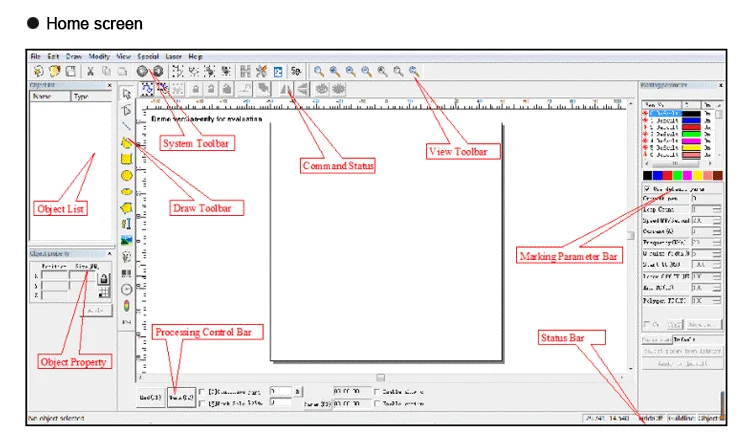Open the Laser menu
Image resolution: width=750 pixels, height=446 pixels.
pyautogui.click(x=173, y=56)
